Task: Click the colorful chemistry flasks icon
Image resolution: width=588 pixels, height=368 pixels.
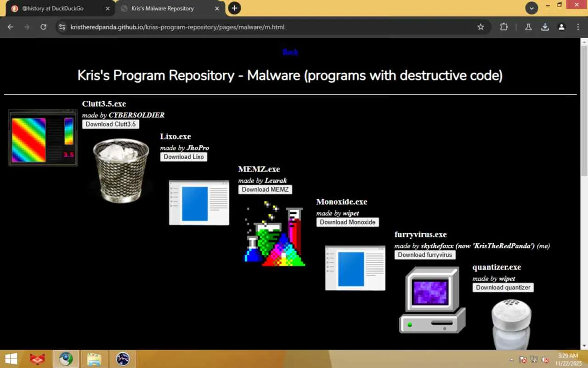Action: pos(274,234)
